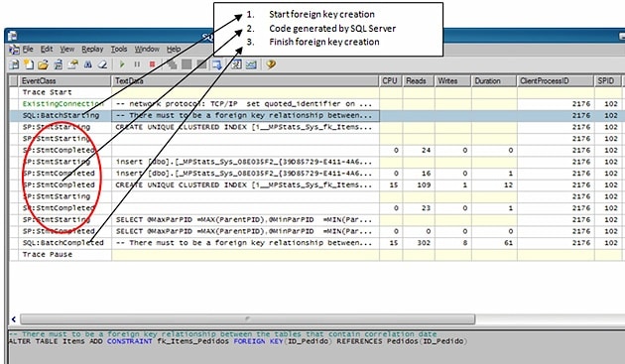
Task: Start the trace with green play icon
Action: 122,64
